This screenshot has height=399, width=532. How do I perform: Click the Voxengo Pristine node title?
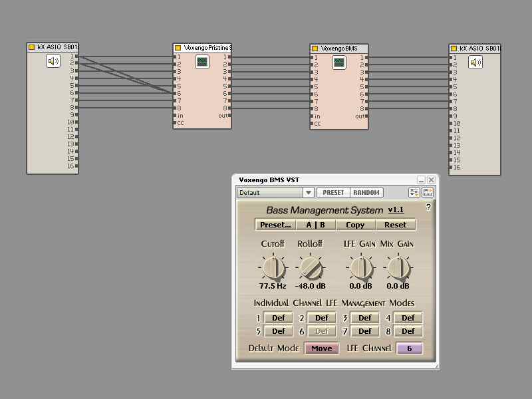coord(207,48)
